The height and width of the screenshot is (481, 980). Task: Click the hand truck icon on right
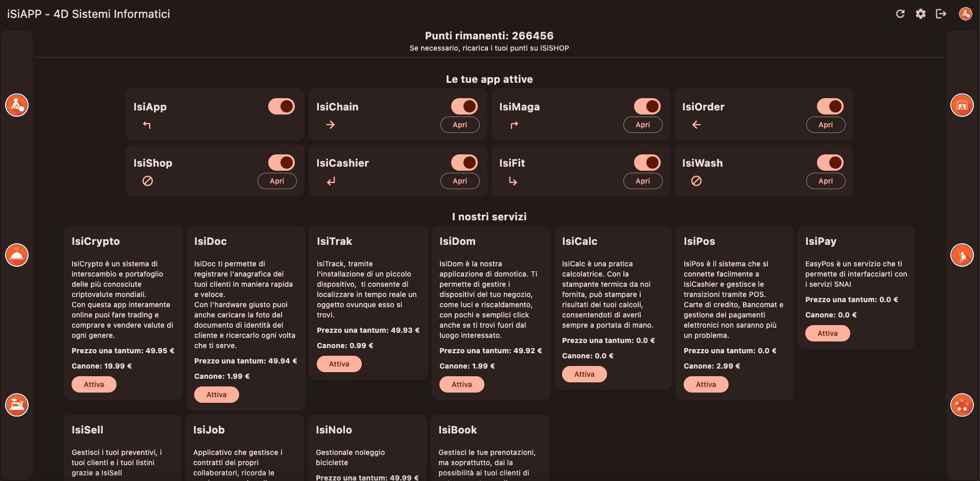point(962,255)
